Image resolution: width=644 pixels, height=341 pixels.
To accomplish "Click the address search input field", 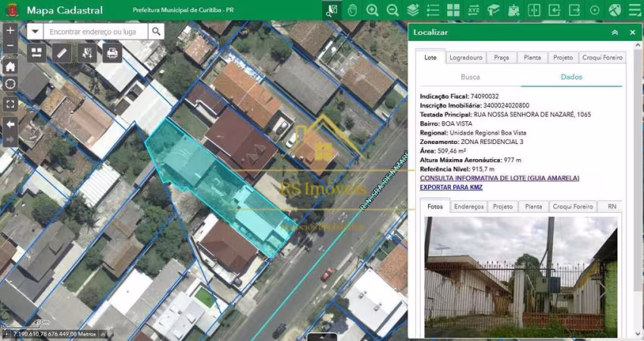I will [x=95, y=31].
